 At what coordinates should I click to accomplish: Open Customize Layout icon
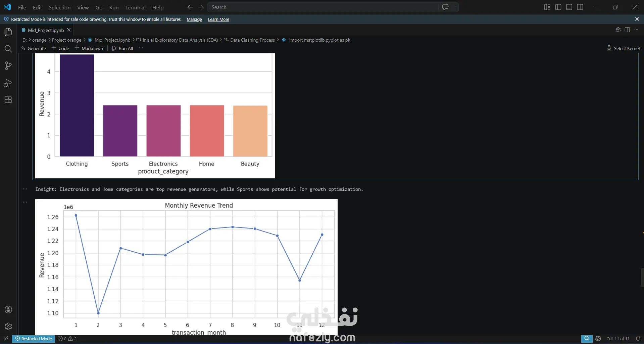(x=547, y=7)
